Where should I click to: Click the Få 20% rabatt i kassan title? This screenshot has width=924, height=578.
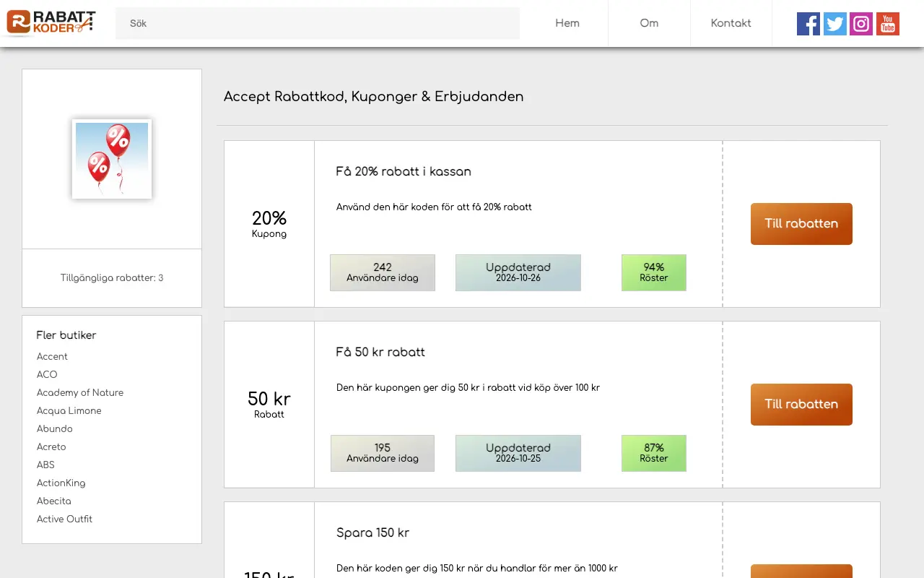point(404,172)
